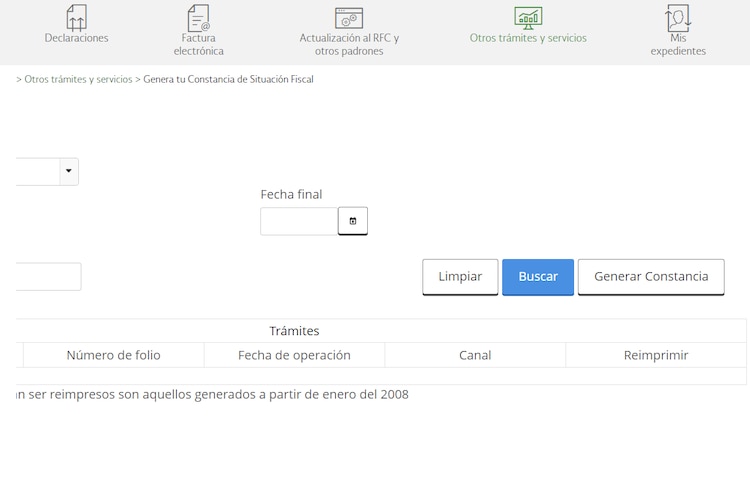Viewport: 750px width, 485px height.
Task: Click the note about enero del 2008
Action: pyautogui.click(x=212, y=395)
